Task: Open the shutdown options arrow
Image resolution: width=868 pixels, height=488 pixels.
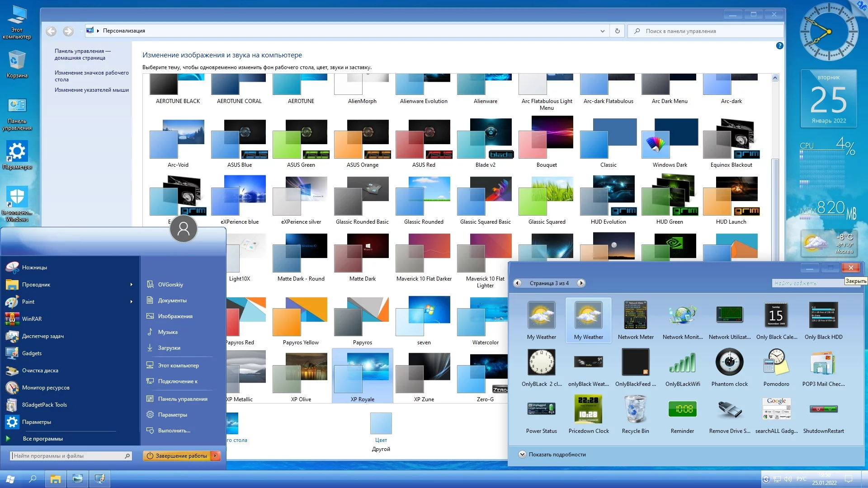Action: [216, 456]
